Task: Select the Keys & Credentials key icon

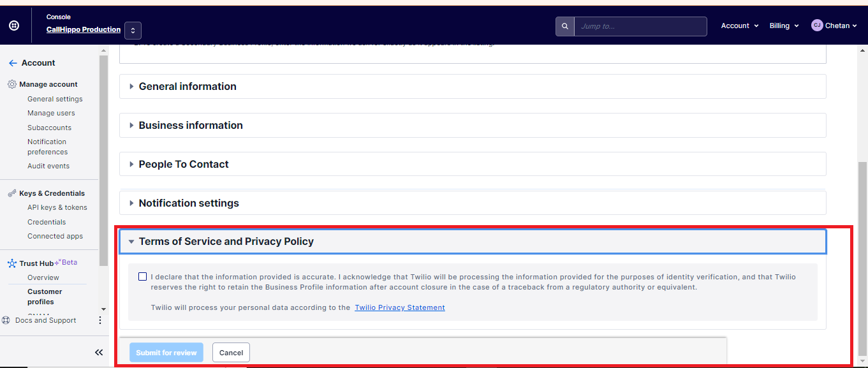Action: click(12, 193)
